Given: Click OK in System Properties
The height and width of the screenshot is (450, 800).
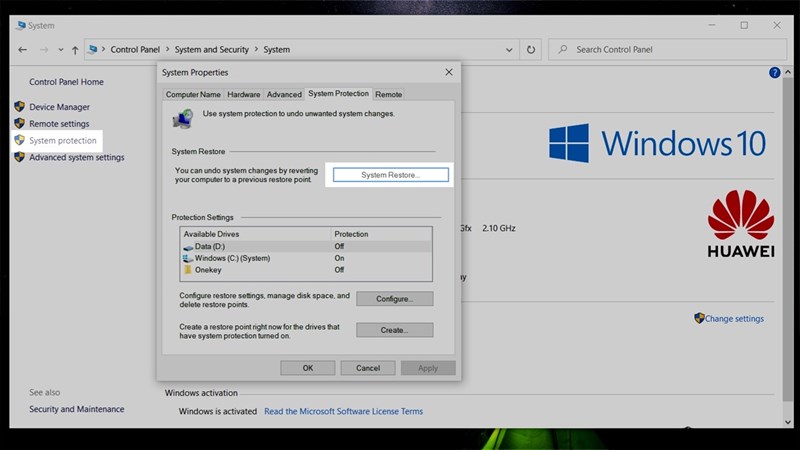Looking at the screenshot, I should 308,368.
